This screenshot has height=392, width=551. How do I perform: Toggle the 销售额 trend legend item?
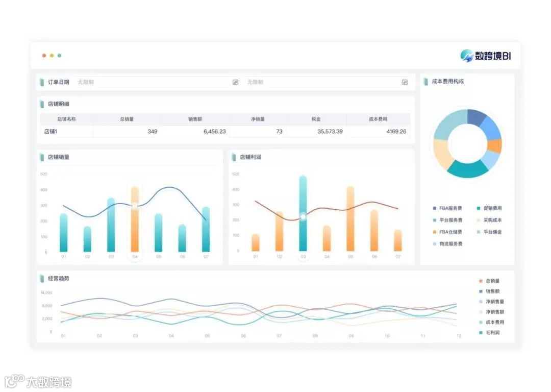[489, 291]
